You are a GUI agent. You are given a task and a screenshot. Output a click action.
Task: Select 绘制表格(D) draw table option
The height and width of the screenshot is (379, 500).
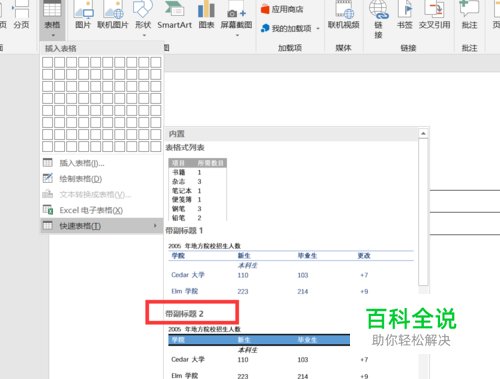[x=101, y=179]
